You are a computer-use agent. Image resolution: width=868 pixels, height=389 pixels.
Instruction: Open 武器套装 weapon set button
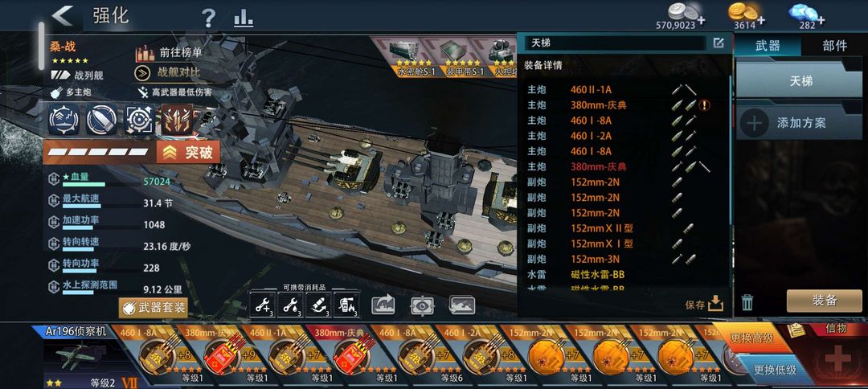click(x=154, y=308)
